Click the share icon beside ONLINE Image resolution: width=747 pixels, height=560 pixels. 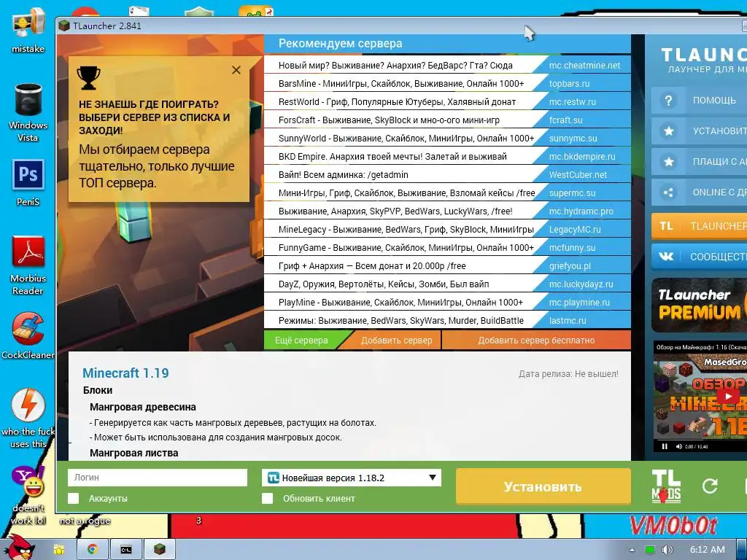tap(668, 192)
